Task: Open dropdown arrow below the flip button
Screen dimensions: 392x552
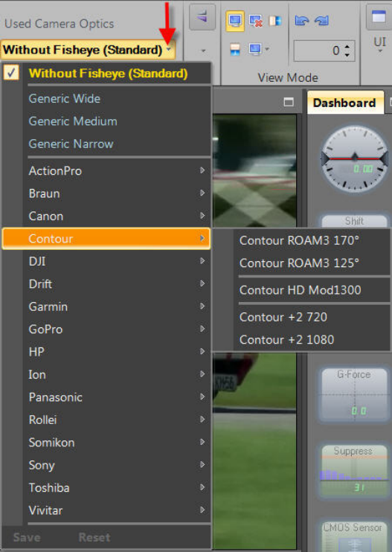Action: (x=203, y=51)
